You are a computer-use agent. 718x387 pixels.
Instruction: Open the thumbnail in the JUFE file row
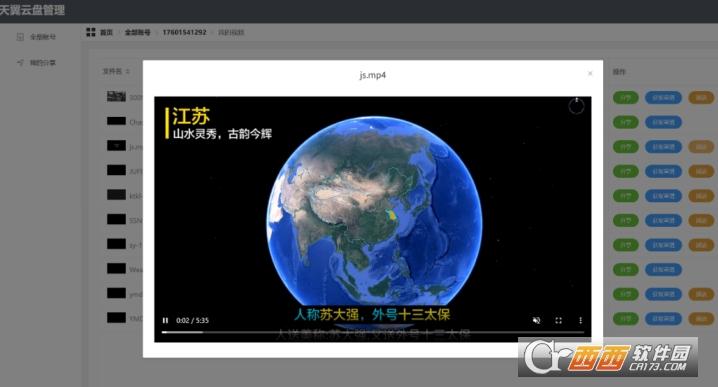[116, 170]
